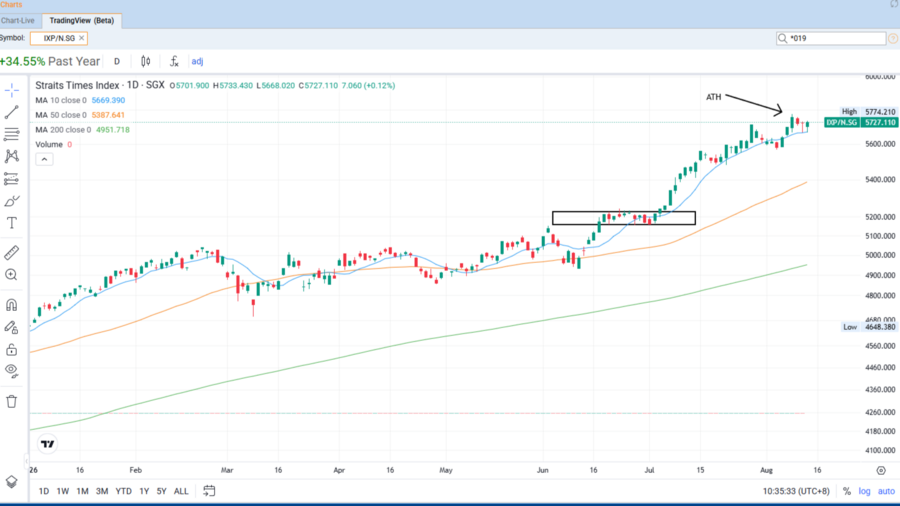
Task: Select the MA 50 close indicator legend
Action: 61,115
